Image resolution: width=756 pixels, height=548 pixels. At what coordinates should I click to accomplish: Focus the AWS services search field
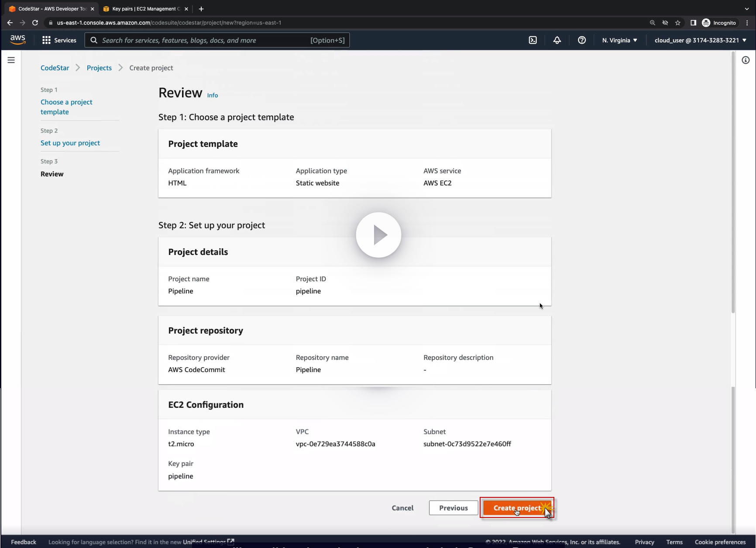217,40
